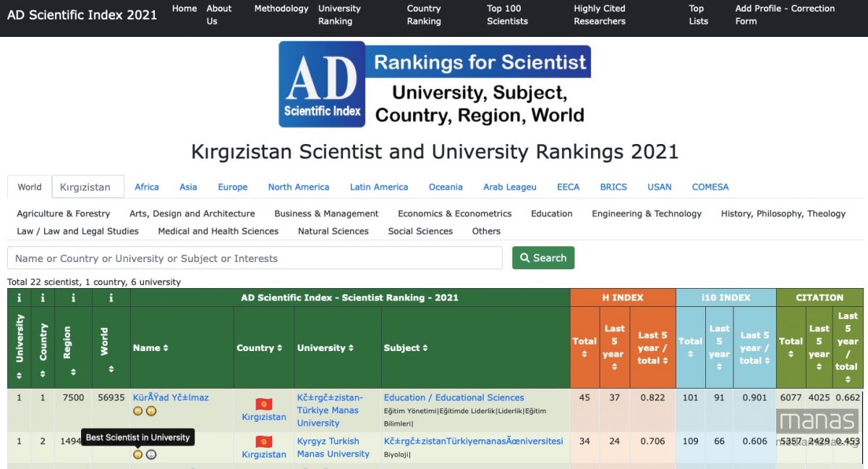The image size is (868, 469).
Task: Click the Kyrgyzstan flag in the second row
Action: pyautogui.click(x=263, y=441)
